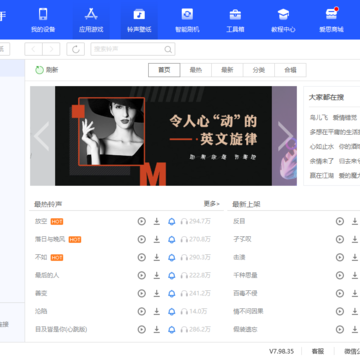360x360 pixels.
Task: Click bell icon for 目及皆是你(心跳版)
Action: coord(172,329)
